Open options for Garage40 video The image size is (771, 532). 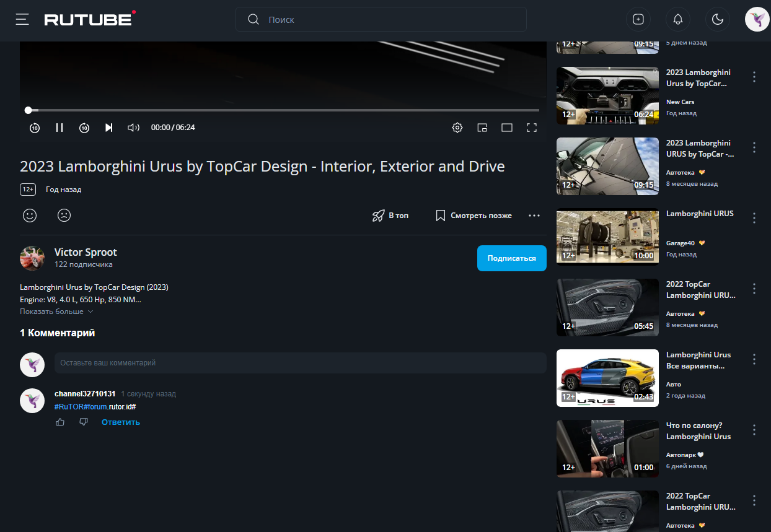754,218
